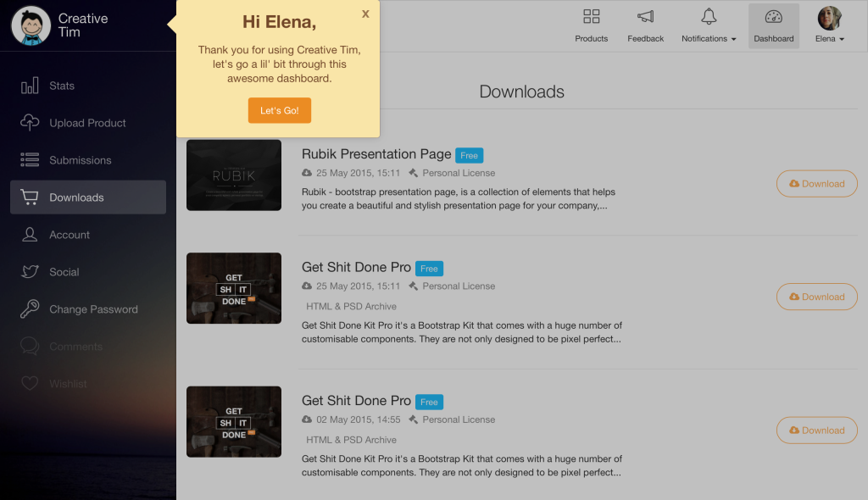Open Feedback megaphone icon
Viewport: 868px width, 500px height.
(645, 17)
